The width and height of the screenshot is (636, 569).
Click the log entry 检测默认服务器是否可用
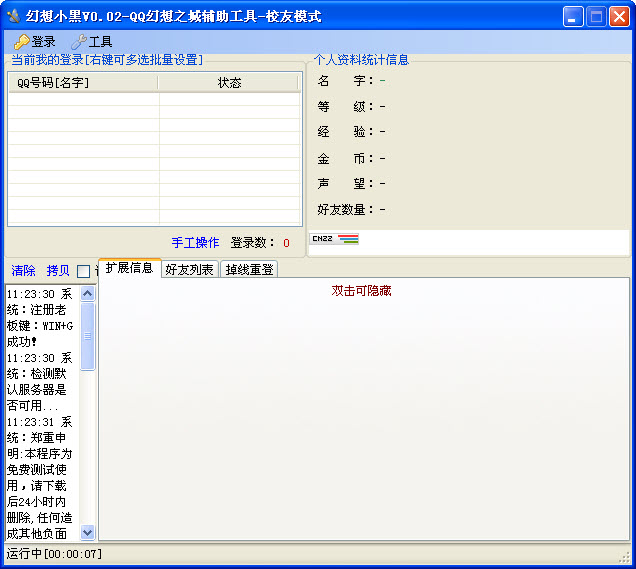coord(40,381)
